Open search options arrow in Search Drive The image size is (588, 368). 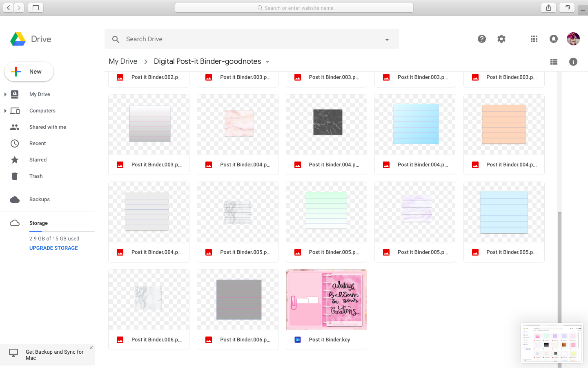pos(387,39)
